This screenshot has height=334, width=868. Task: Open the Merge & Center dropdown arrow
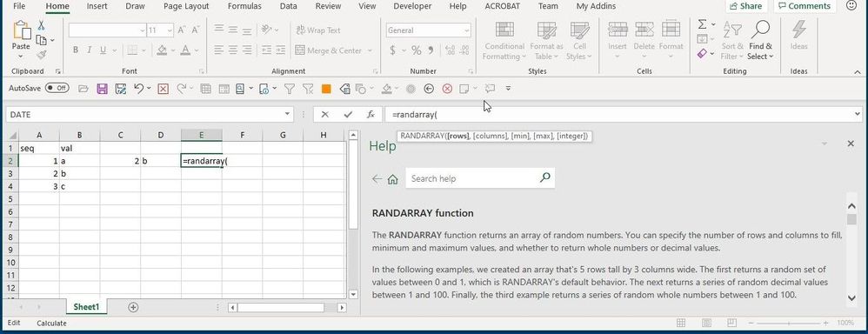coord(370,50)
